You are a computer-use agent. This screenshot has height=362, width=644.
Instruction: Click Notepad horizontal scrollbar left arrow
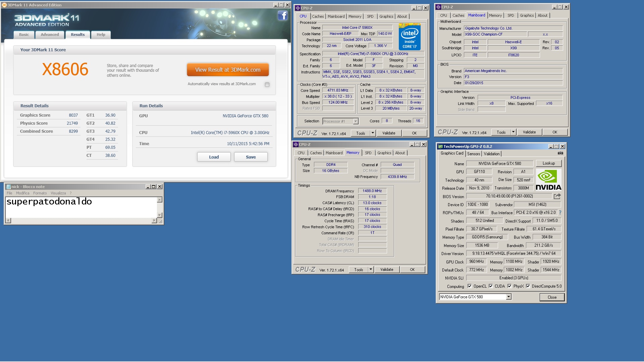(x=8, y=221)
